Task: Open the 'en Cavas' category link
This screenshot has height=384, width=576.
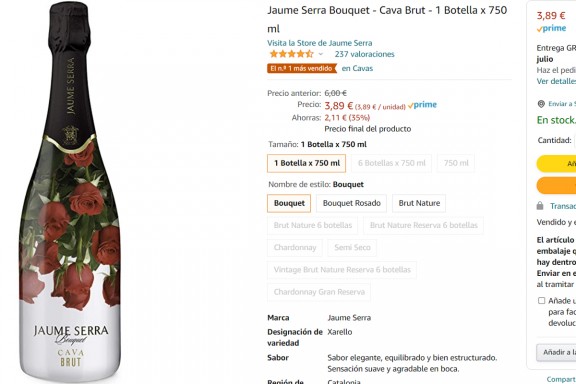Action: pyautogui.click(x=357, y=68)
